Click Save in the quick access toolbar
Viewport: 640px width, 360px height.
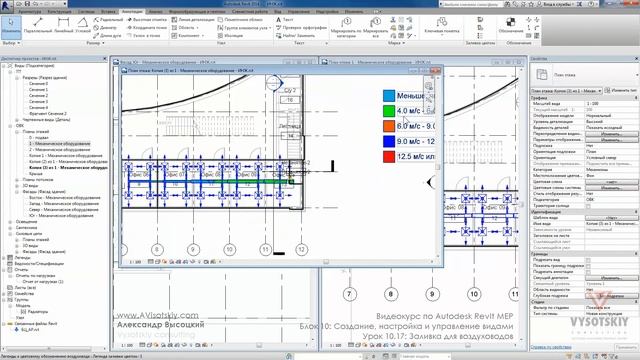coord(28,4)
